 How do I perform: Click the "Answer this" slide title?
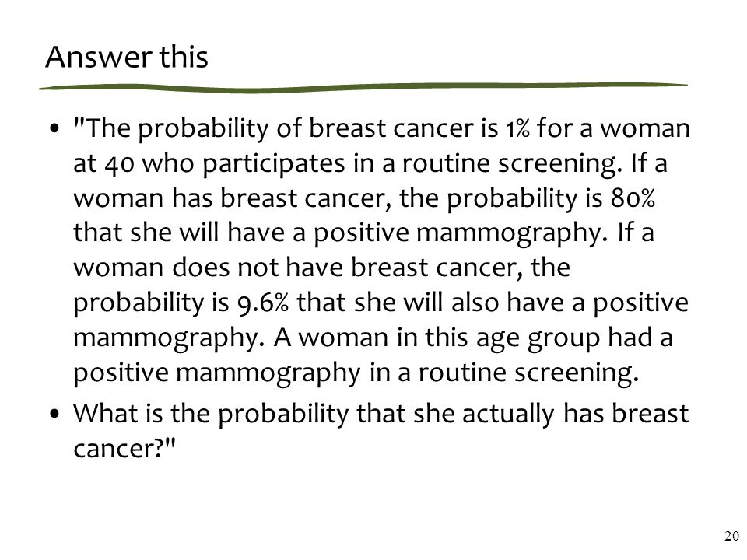coord(127,57)
